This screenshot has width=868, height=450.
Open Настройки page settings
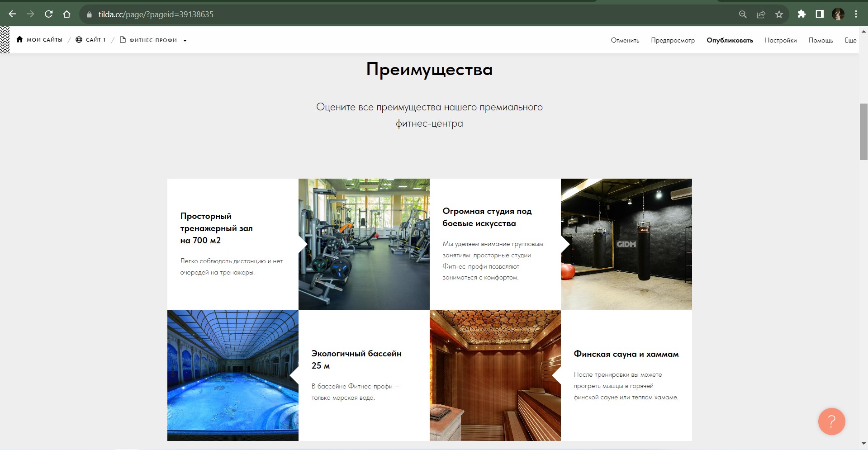pyautogui.click(x=781, y=40)
